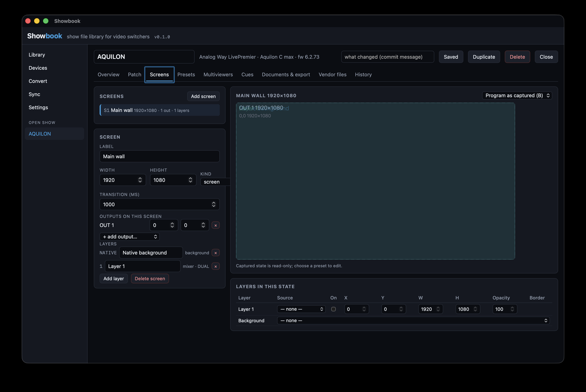Click the Layer 1 name field
This screenshot has height=392, width=586.
coord(143,266)
